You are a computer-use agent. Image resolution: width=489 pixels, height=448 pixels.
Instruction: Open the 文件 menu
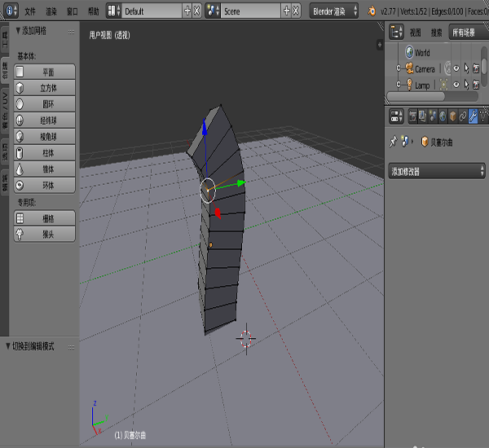[30, 12]
